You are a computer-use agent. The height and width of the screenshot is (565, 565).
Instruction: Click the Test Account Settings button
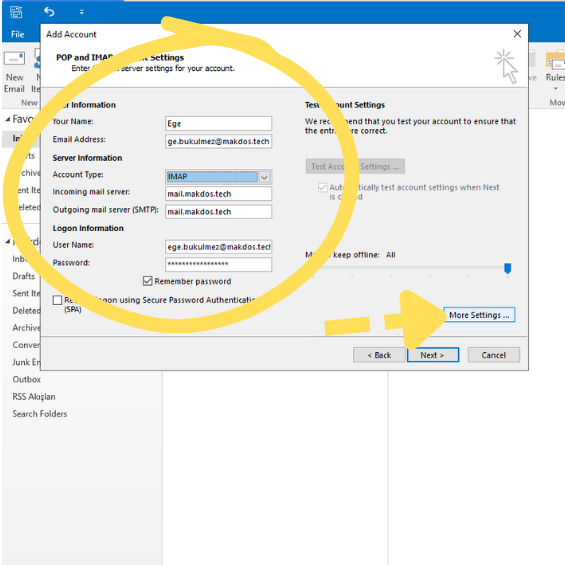[355, 166]
